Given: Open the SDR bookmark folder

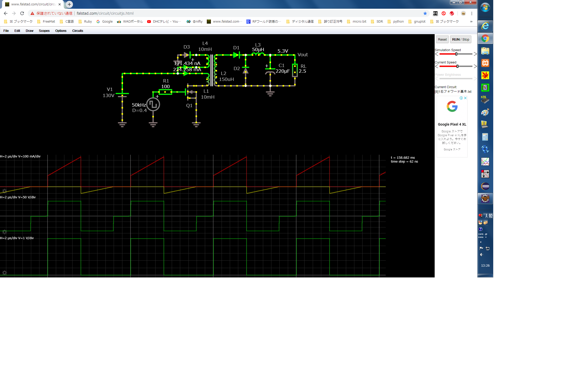Looking at the screenshot, I should coord(377,22).
